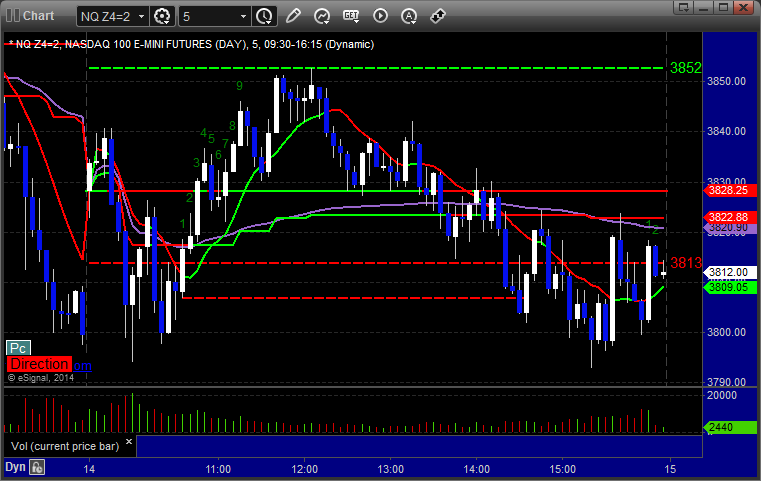Open the blue 'om' hyperlink
Screen dimensions: 761x481
pos(82,365)
